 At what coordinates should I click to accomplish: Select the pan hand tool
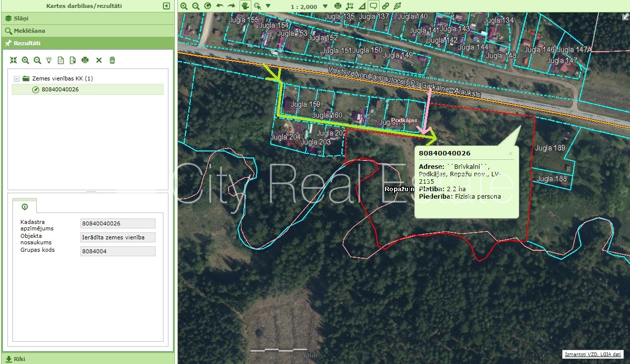245,6
